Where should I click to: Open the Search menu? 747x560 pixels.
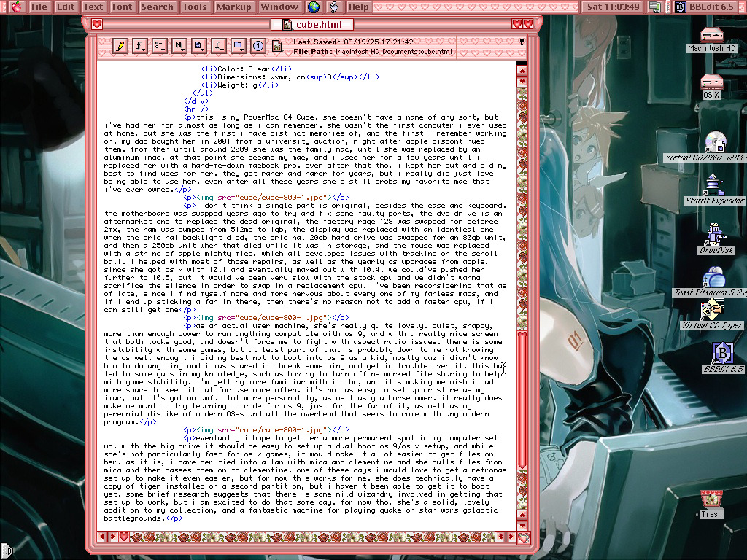(158, 7)
